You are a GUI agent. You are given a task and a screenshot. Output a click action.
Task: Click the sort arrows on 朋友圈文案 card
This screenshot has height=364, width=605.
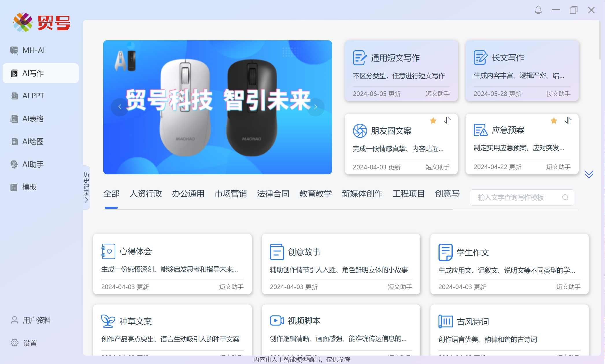click(x=447, y=121)
